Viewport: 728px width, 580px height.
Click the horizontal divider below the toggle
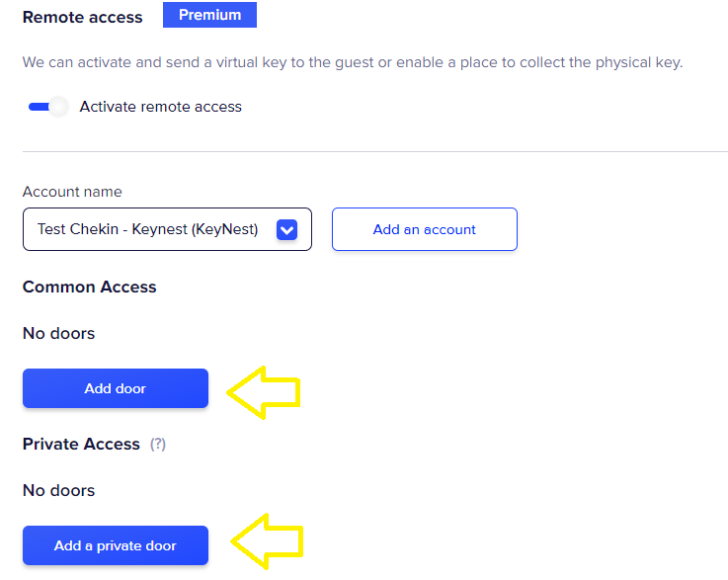pyautogui.click(x=374, y=151)
